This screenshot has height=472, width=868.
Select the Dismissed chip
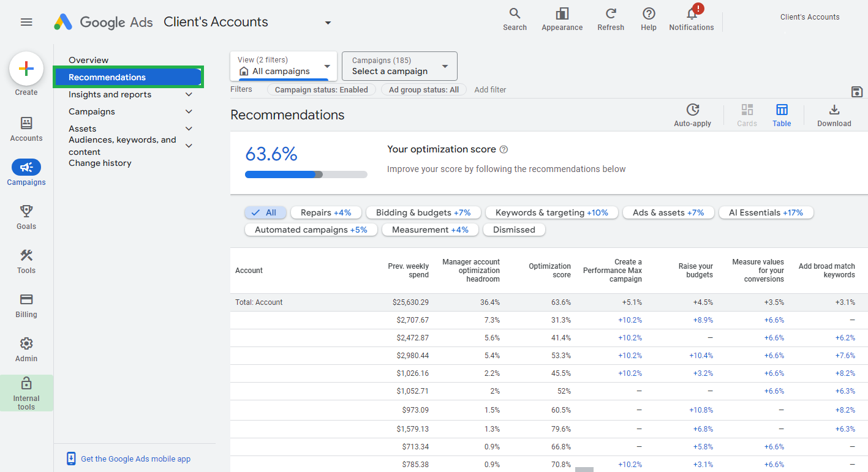(x=514, y=230)
